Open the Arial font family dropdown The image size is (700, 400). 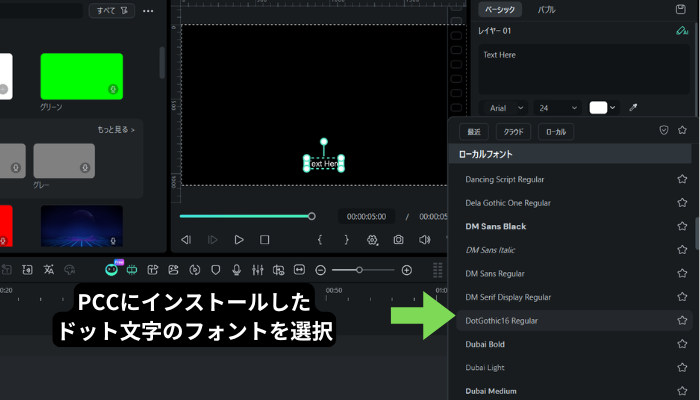point(506,108)
